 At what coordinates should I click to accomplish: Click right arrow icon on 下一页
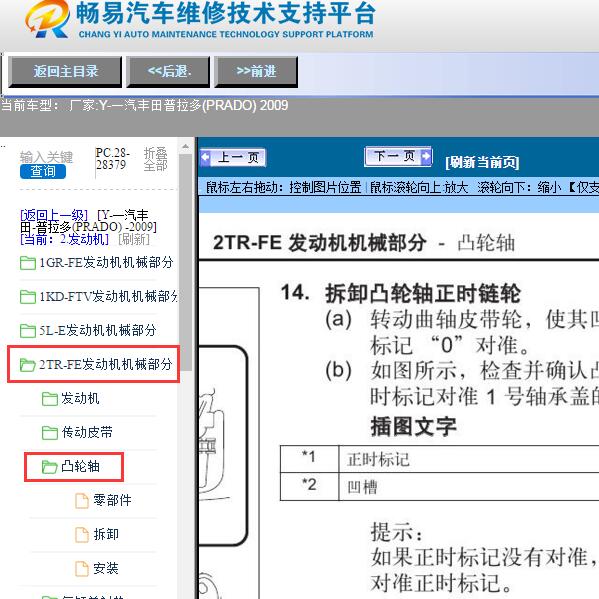(426, 156)
